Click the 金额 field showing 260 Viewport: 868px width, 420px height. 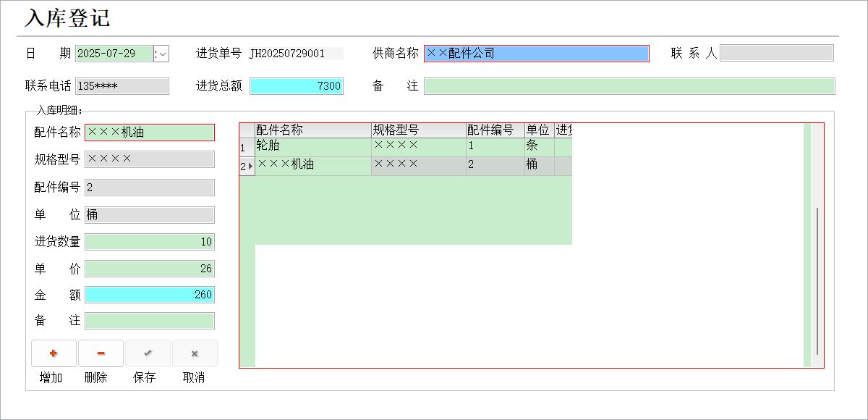[x=150, y=295]
